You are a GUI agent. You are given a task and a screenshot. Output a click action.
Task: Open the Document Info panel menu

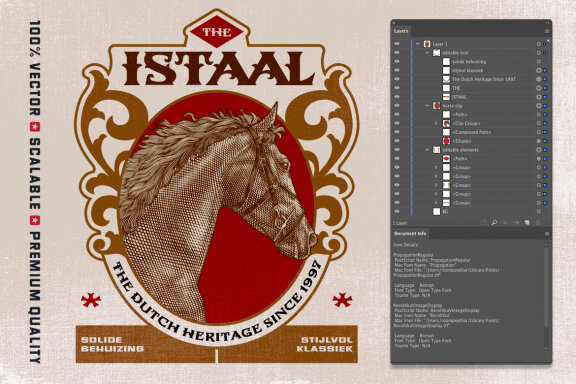[x=547, y=234]
